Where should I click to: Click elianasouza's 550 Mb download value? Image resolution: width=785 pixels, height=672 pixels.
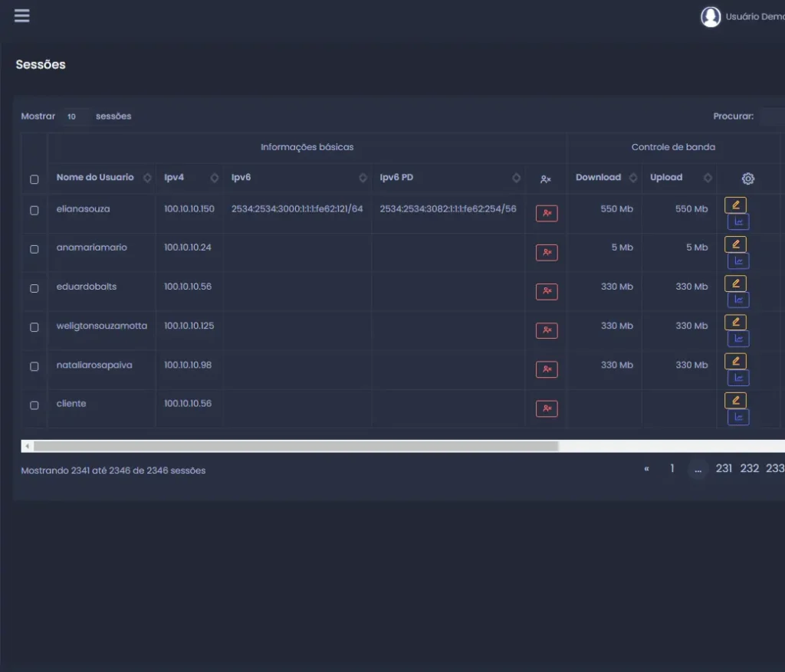tap(617, 209)
